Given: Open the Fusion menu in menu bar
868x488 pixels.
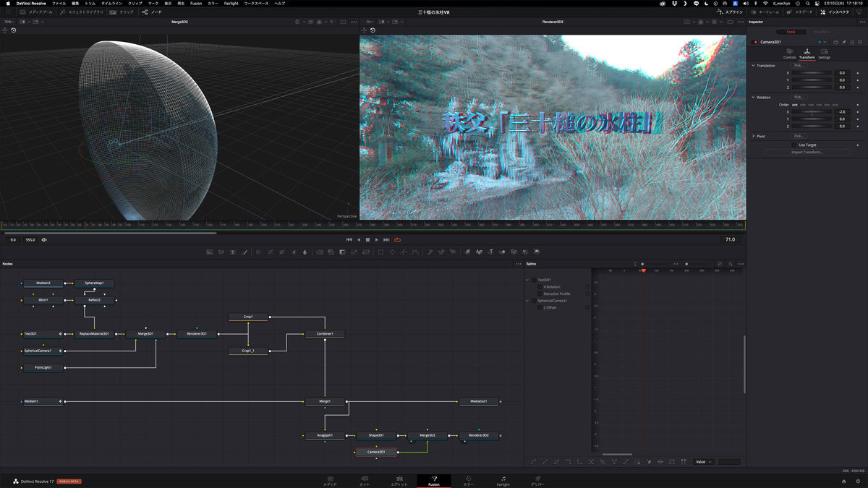Looking at the screenshot, I should 196,4.
